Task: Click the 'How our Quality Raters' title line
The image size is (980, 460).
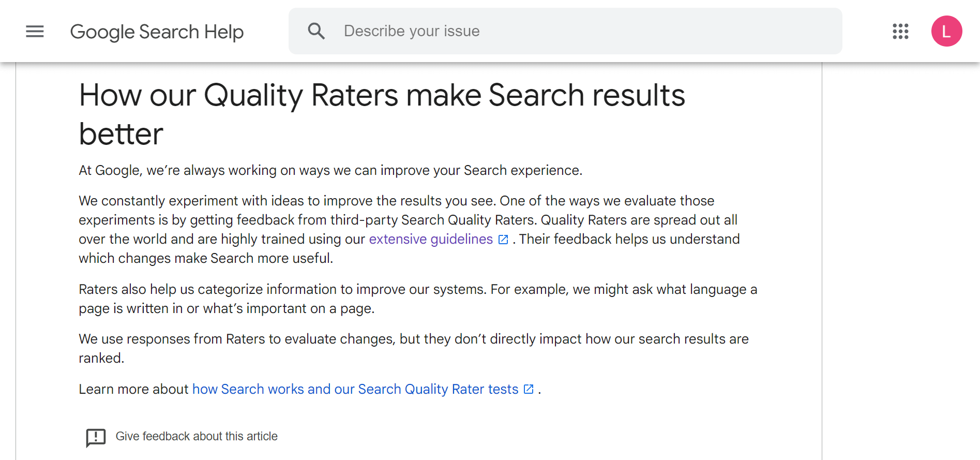Action: point(382,96)
